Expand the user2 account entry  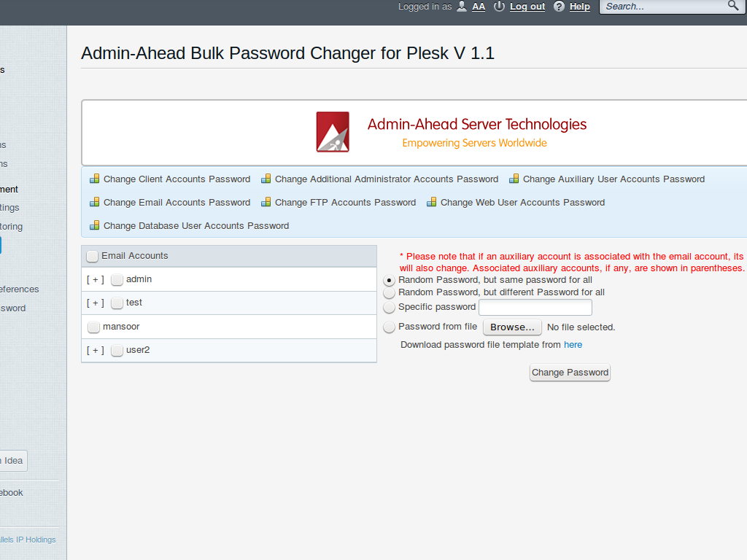click(95, 350)
